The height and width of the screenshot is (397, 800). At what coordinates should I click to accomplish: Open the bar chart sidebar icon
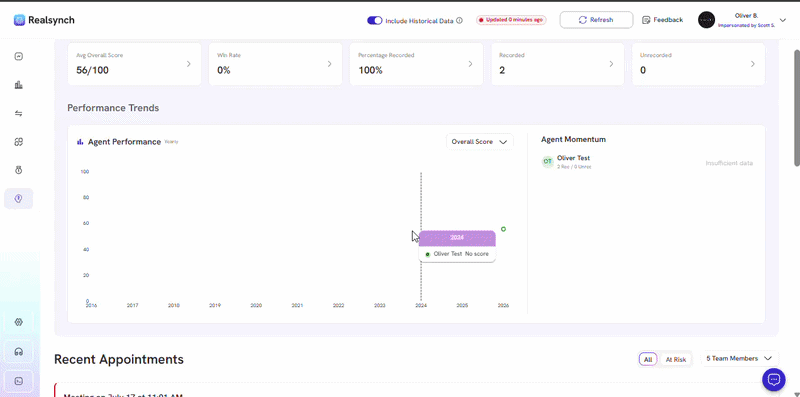[x=19, y=85]
